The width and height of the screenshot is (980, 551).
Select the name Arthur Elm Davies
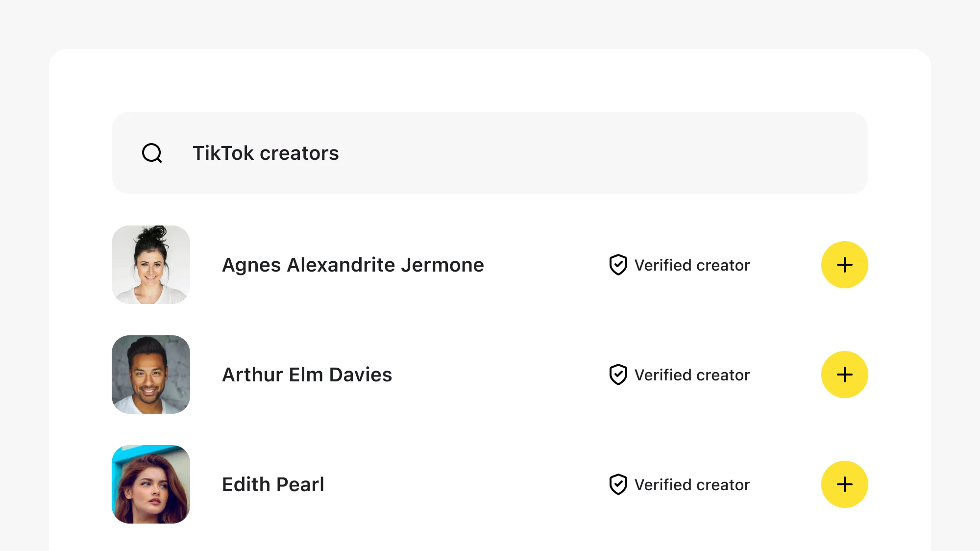point(307,375)
